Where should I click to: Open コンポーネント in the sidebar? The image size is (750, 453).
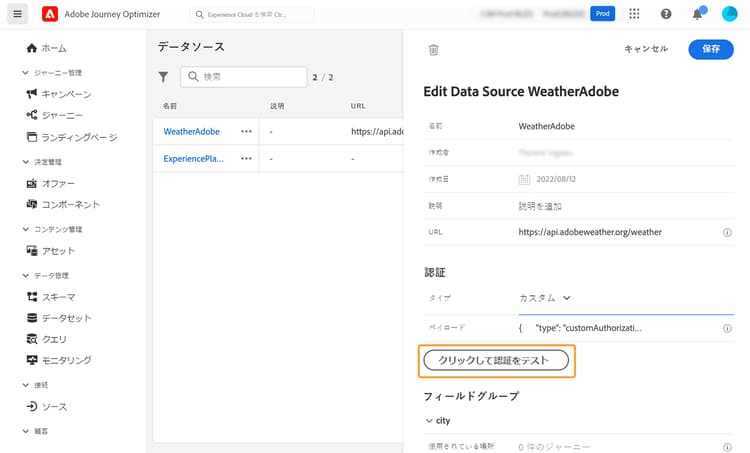63,204
